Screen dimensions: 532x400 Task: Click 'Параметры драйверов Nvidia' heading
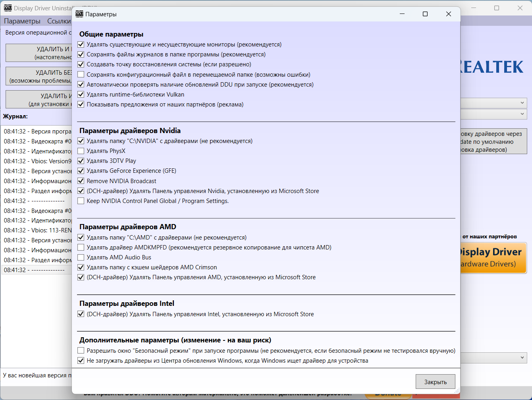click(130, 131)
